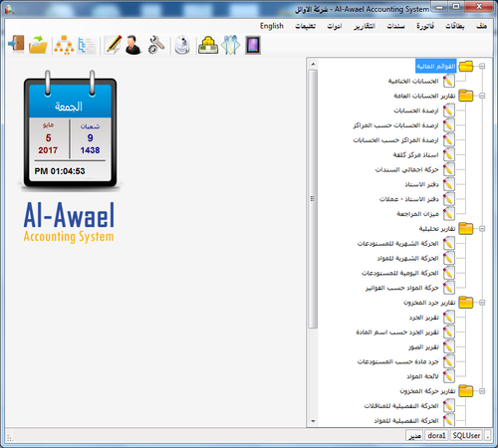Open the folder with green arrow icon
The image size is (498, 448).
(38, 45)
